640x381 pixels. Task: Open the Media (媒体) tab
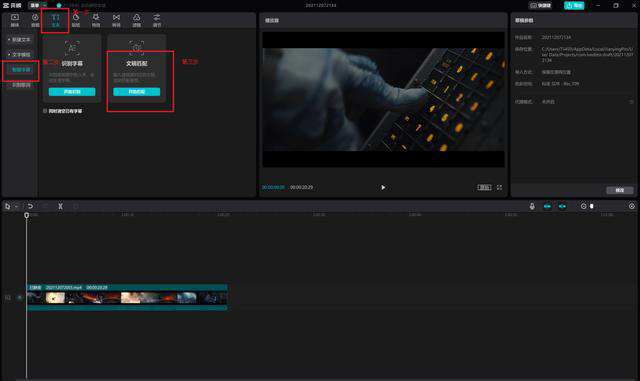click(x=15, y=20)
